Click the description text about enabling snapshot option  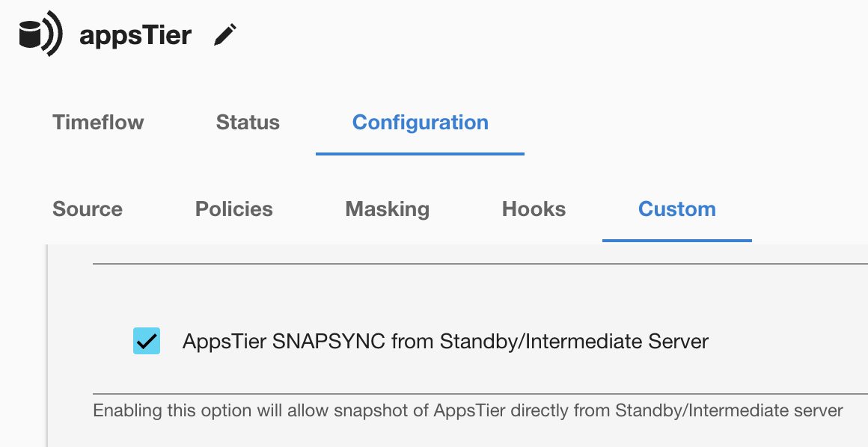tap(468, 410)
